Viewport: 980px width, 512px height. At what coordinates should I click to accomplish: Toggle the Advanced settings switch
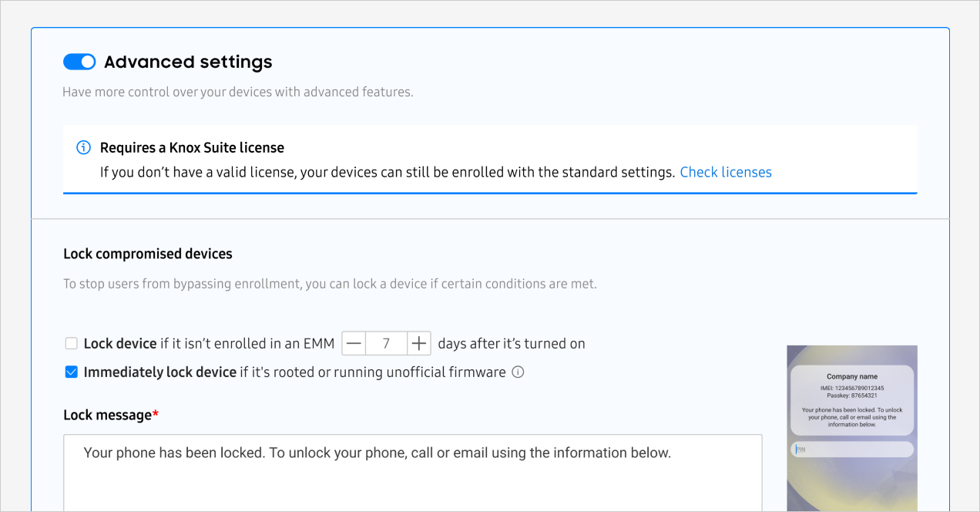coord(79,62)
